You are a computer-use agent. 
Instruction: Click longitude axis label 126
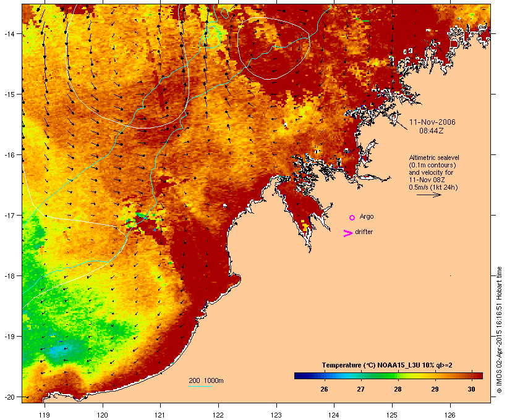449,415
